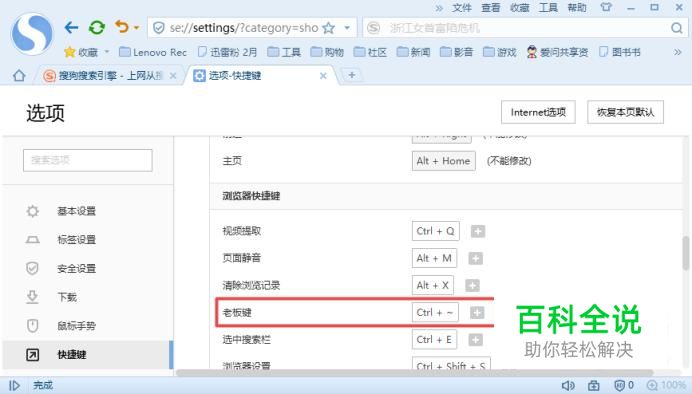
Task: Open the 查看 menu
Action: [491, 8]
